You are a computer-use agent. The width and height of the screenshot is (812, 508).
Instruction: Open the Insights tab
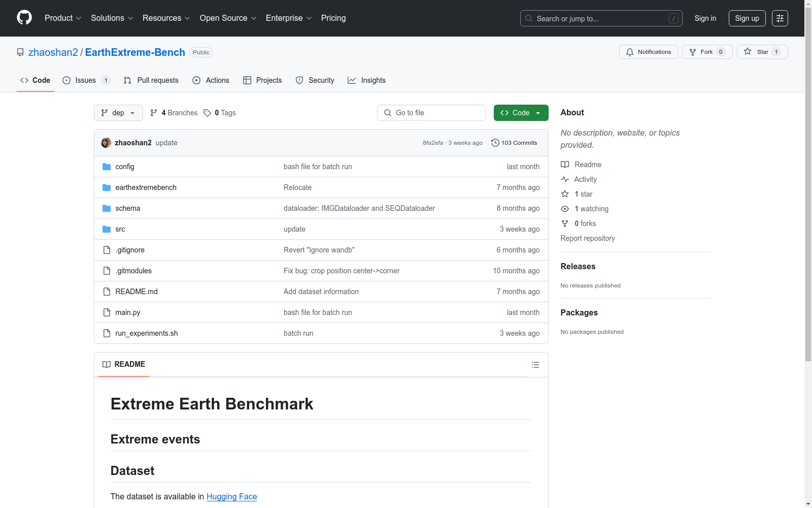(366, 80)
